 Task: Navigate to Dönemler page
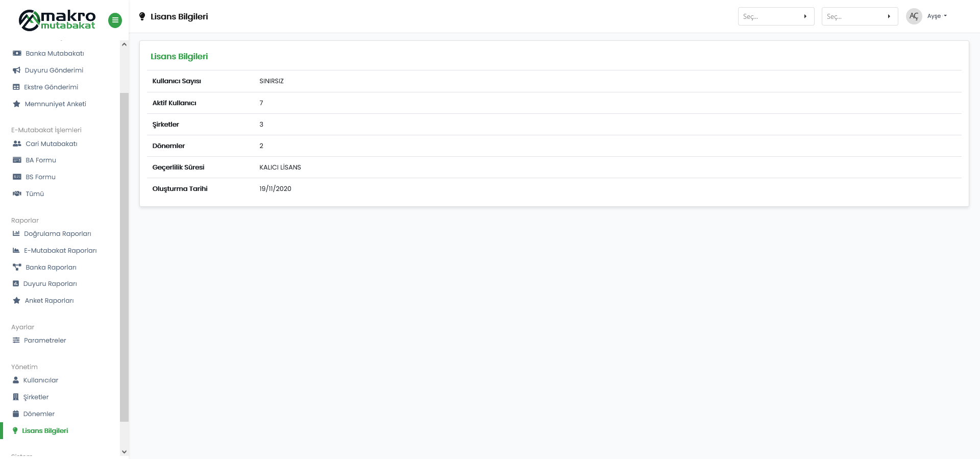(x=39, y=414)
